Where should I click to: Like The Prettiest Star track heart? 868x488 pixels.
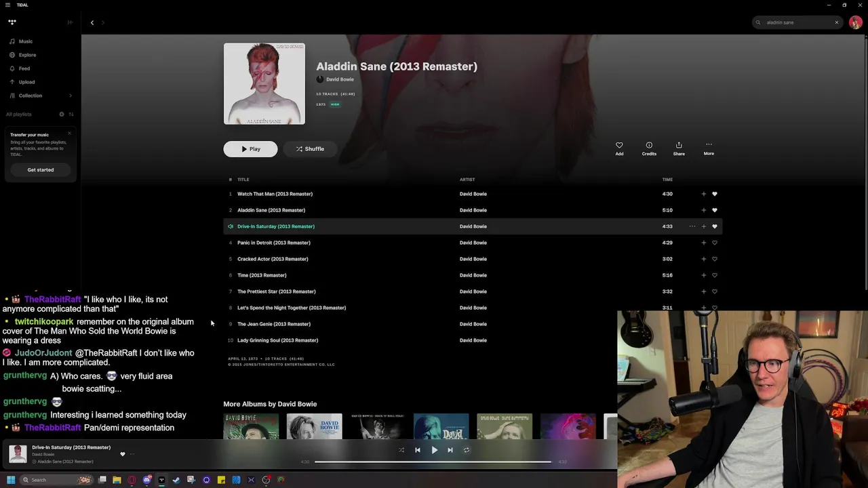coord(714,291)
